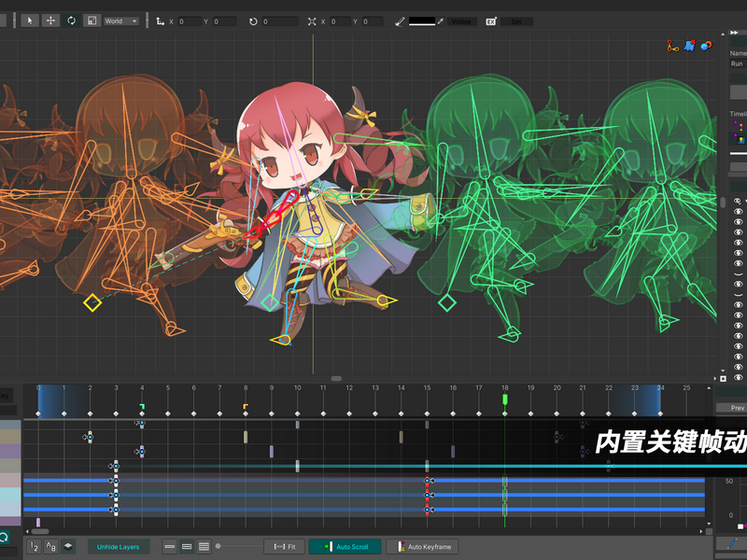
Task: Select light bulb timeline layer item
Action: click(741, 139)
